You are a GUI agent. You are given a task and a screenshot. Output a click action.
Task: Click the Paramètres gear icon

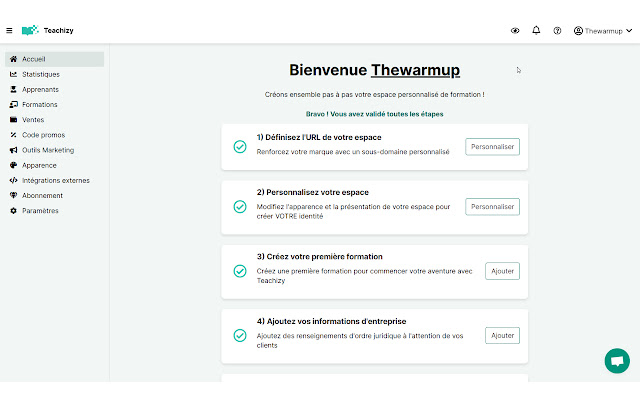13,211
